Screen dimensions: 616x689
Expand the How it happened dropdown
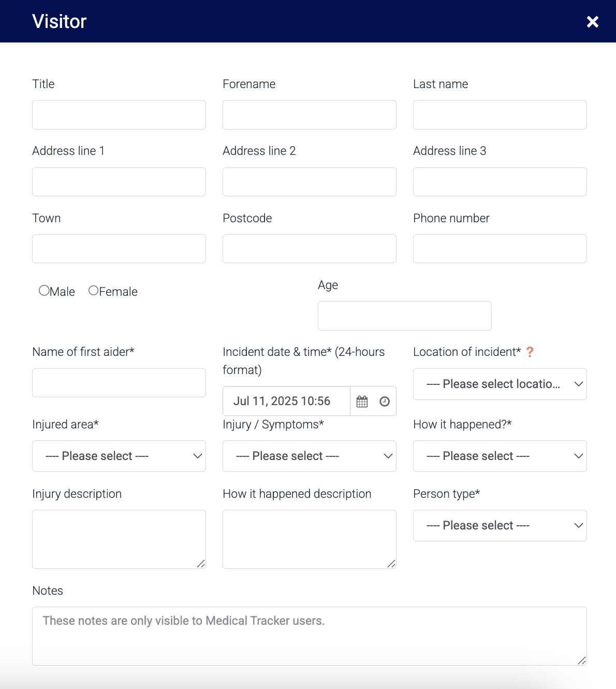tap(500, 456)
